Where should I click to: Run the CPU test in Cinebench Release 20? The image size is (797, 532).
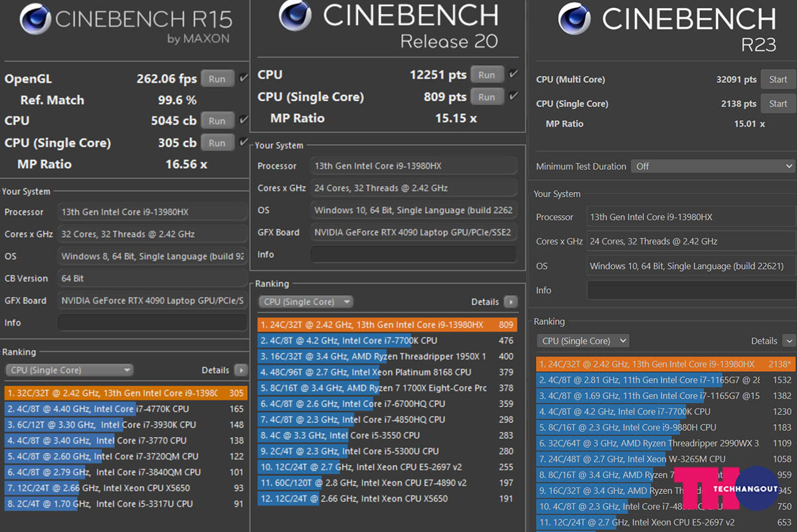click(487, 75)
